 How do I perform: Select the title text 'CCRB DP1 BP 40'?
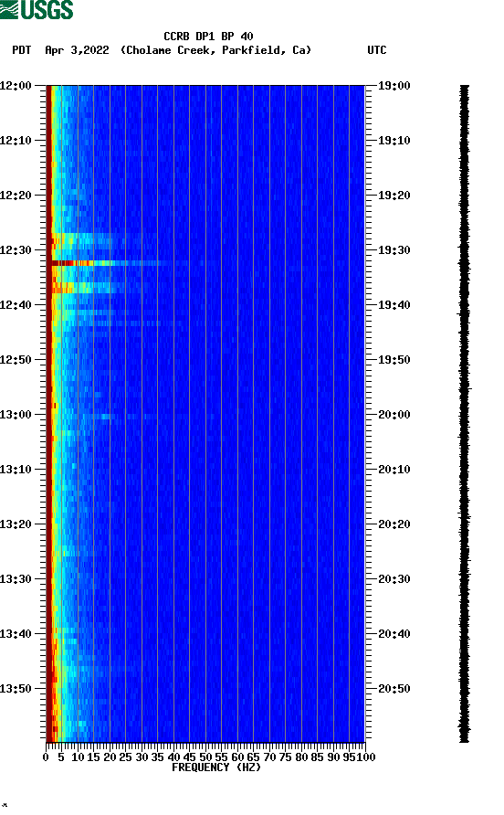pos(208,37)
